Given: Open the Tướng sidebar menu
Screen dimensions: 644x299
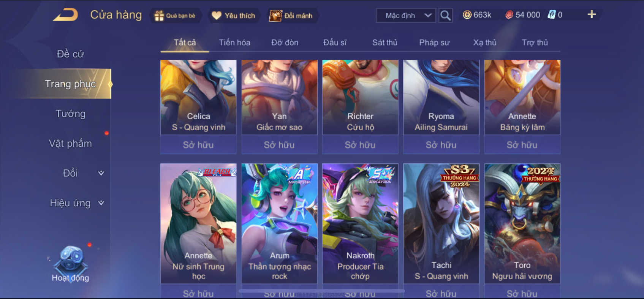Looking at the screenshot, I should [x=70, y=114].
